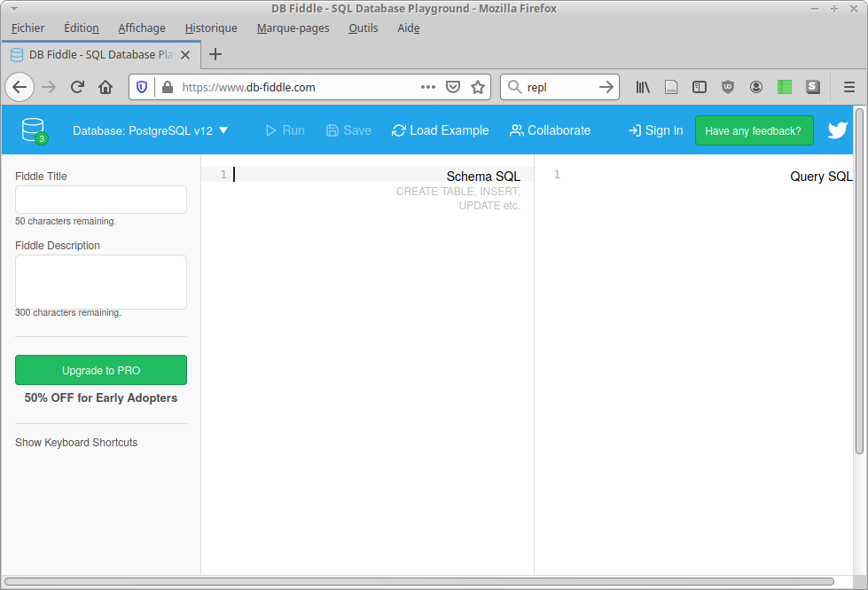Image resolution: width=868 pixels, height=590 pixels.
Task: Open the Historique menu
Action: click(x=211, y=28)
